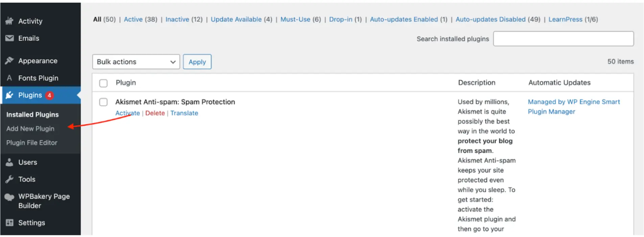Click the Appearance paintbrush icon
This screenshot has height=237, width=644.
pyautogui.click(x=9, y=61)
